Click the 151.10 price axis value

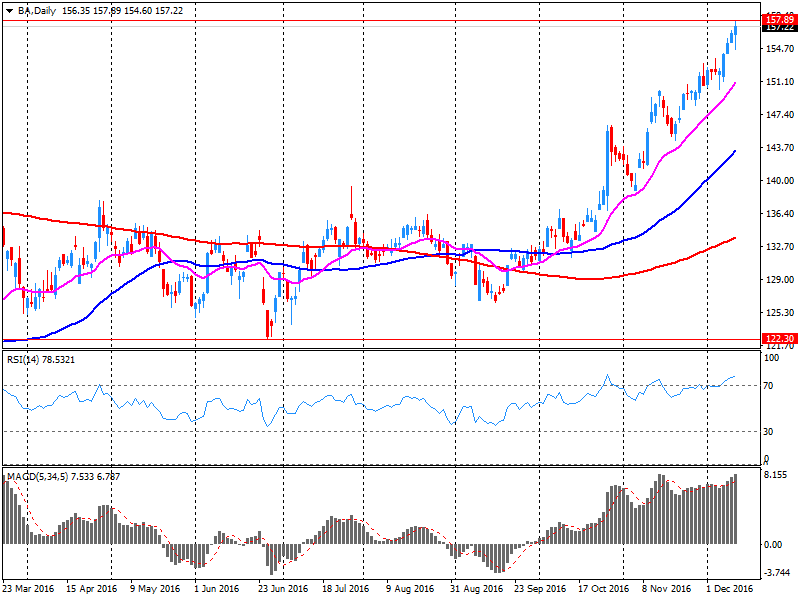(x=780, y=82)
